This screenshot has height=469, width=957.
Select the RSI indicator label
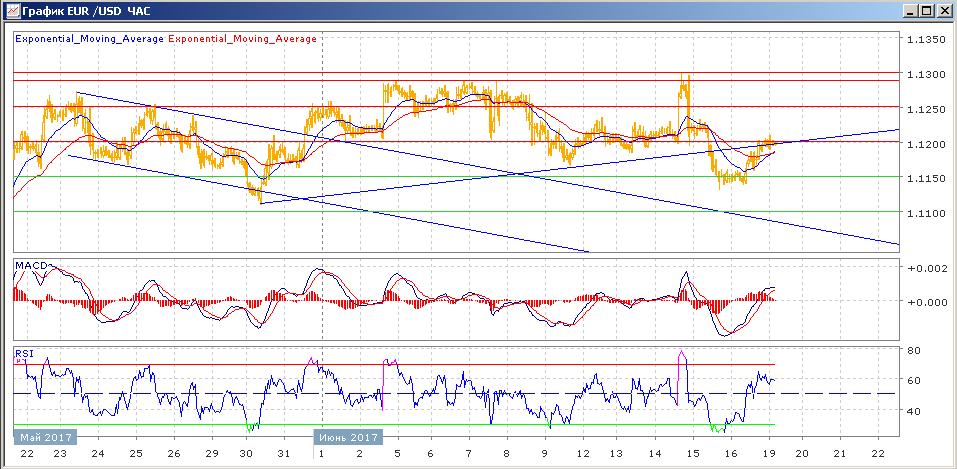[x=22, y=352]
